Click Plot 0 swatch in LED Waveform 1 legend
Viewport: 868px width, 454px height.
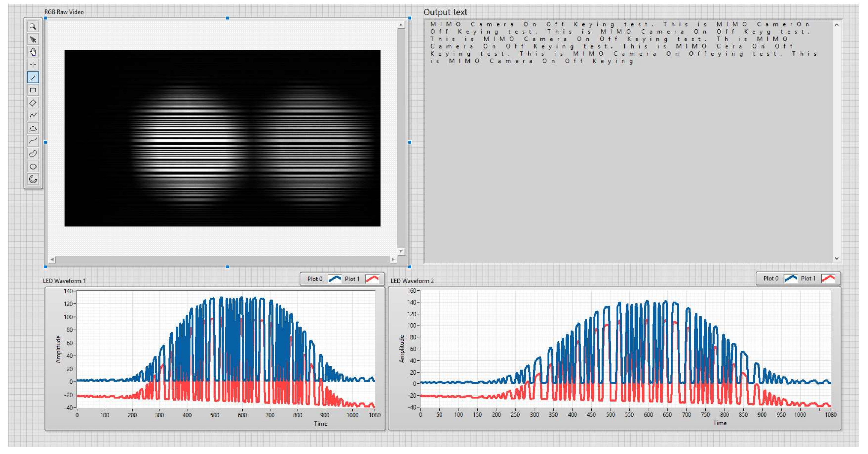(335, 279)
